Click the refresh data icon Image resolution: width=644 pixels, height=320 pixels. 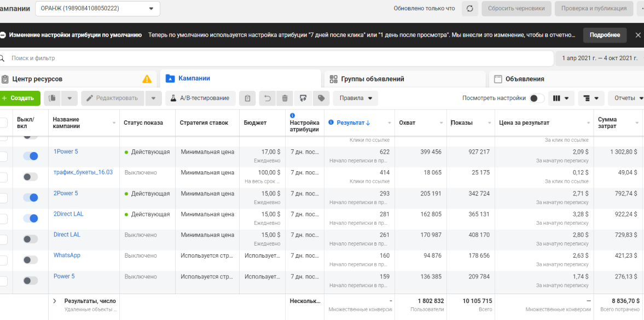coord(470,8)
